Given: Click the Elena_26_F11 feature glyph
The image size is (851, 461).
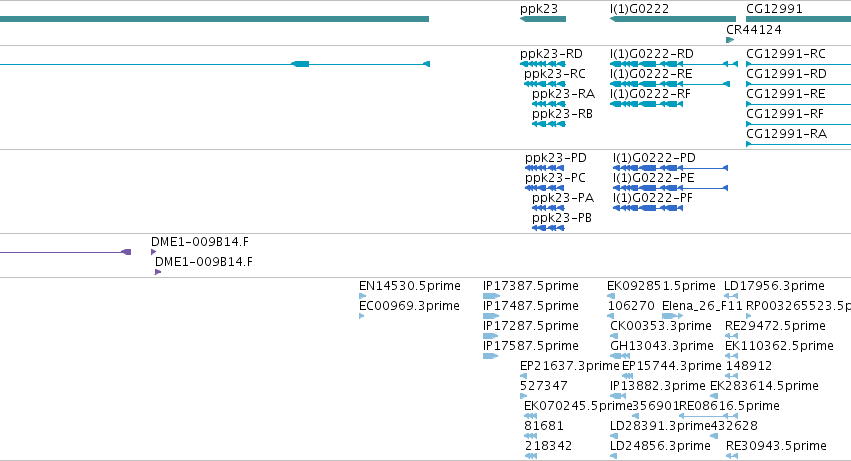Looking at the screenshot, I should coord(672,316).
